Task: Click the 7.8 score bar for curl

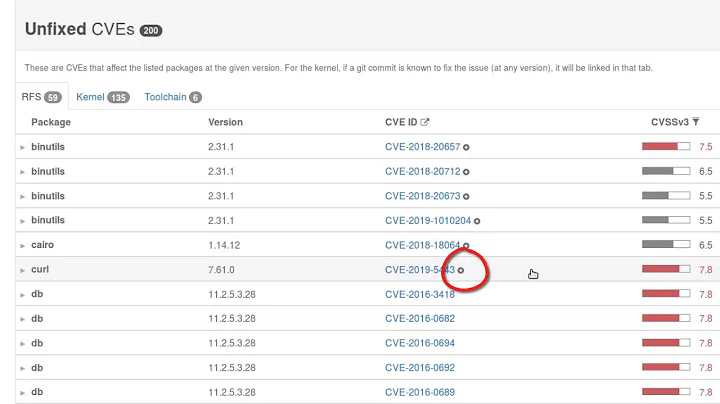Action: tap(666, 269)
